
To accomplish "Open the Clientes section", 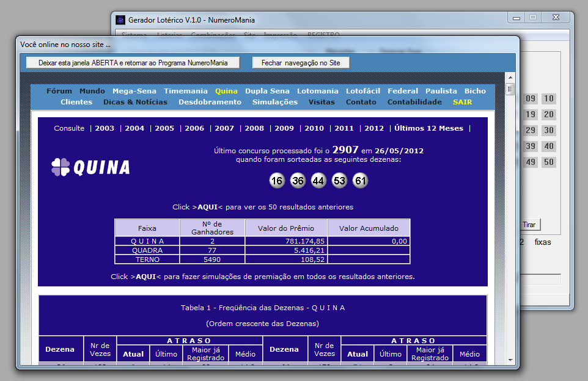I will [76, 102].
